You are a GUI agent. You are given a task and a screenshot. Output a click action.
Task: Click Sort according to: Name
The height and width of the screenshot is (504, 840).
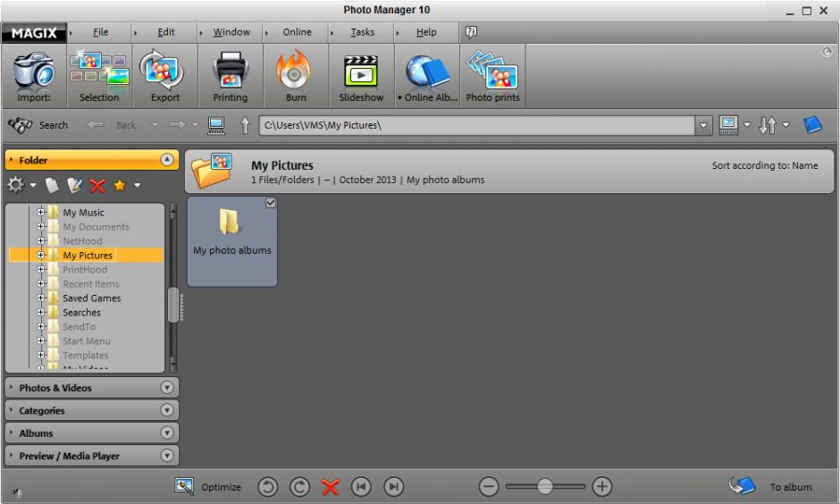tap(764, 165)
